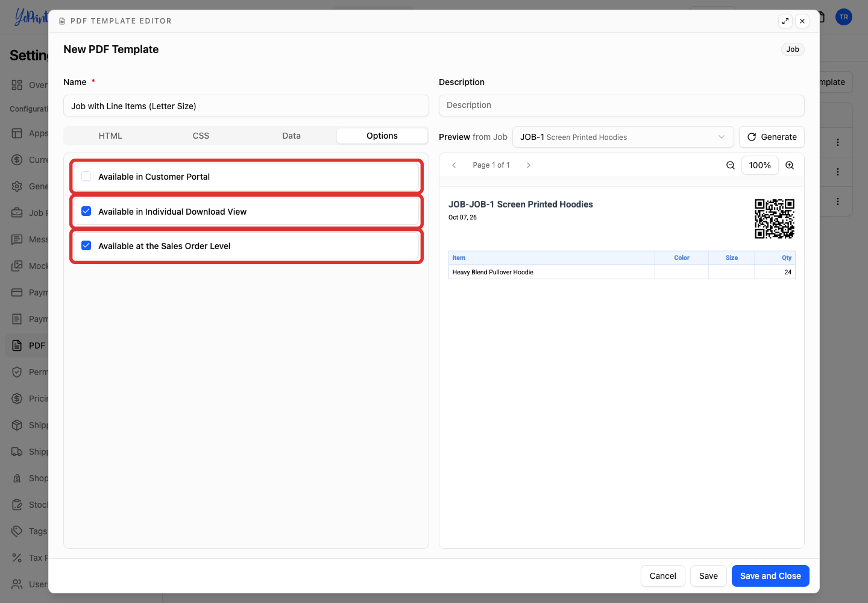Go to next preview page
The width and height of the screenshot is (868, 603).
(x=529, y=165)
